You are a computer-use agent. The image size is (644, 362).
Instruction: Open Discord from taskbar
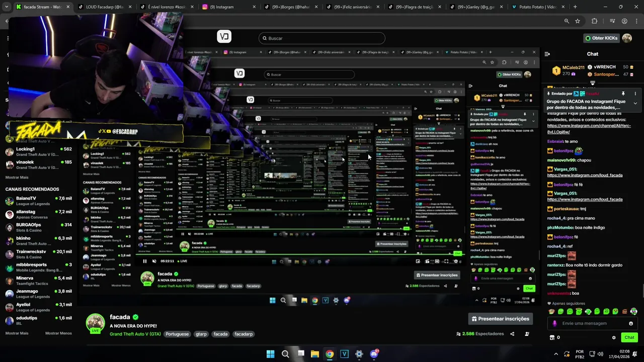[374, 354]
